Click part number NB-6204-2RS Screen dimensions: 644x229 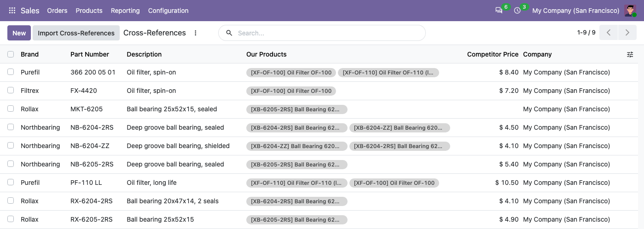pyautogui.click(x=92, y=127)
